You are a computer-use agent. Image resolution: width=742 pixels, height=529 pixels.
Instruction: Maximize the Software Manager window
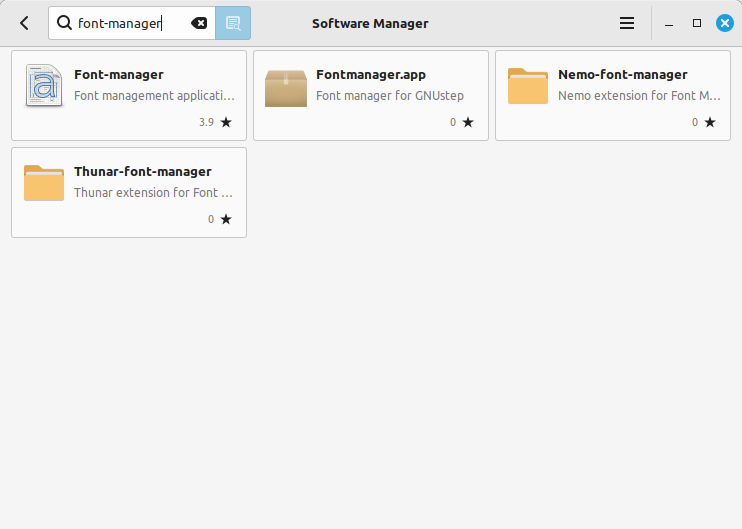point(697,23)
